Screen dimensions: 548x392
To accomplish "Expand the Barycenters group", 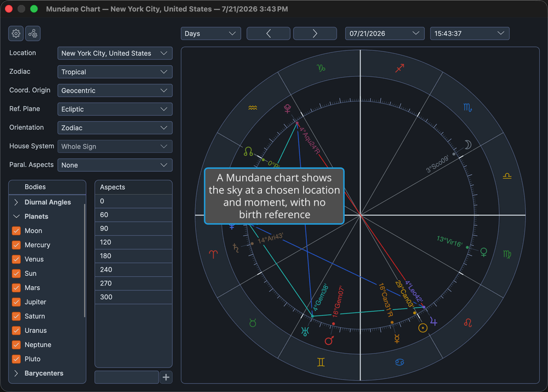I will click(16, 373).
